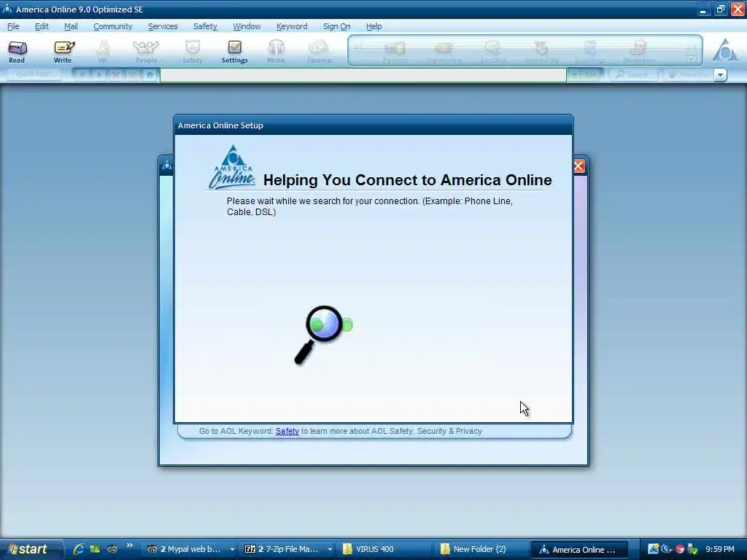Expand the address bar history dropdown
The height and width of the screenshot is (560, 747).
[x=575, y=75]
